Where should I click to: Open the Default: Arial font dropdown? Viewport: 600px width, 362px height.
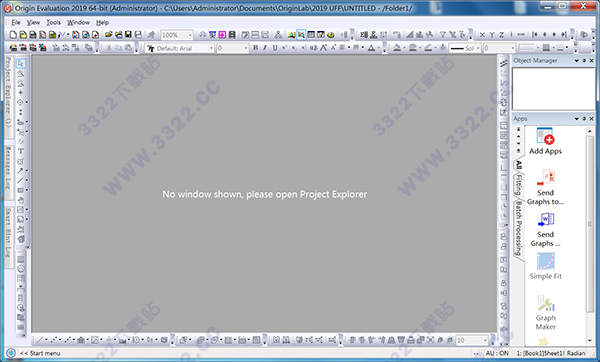(x=210, y=48)
